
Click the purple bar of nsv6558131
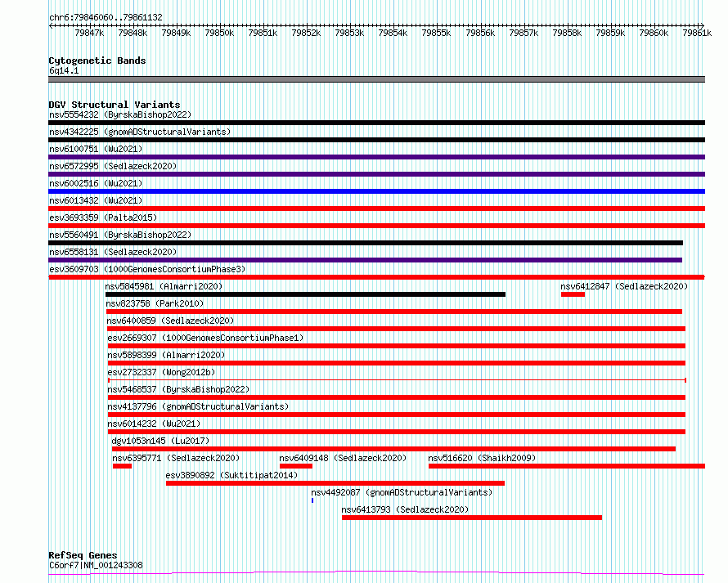[x=366, y=260]
